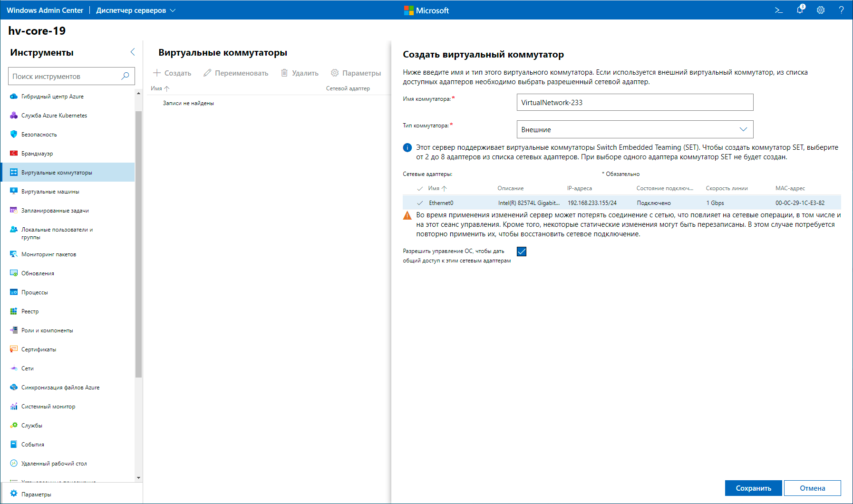
Task: Open Службы in the tools list
Action: tap(32, 426)
